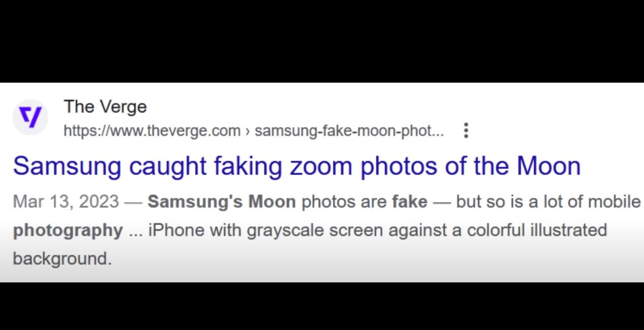The image size is (644, 330).
Task: Click the "The Verge" site name
Action: tap(105, 107)
